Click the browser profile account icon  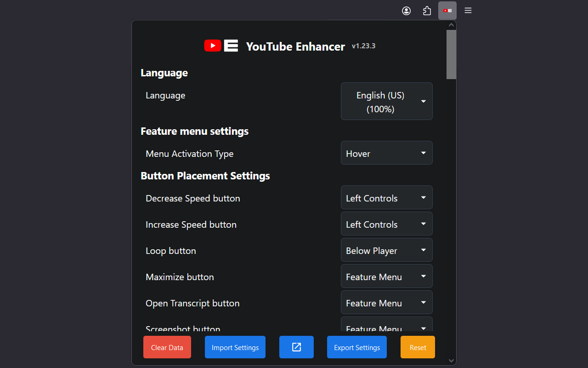point(406,10)
